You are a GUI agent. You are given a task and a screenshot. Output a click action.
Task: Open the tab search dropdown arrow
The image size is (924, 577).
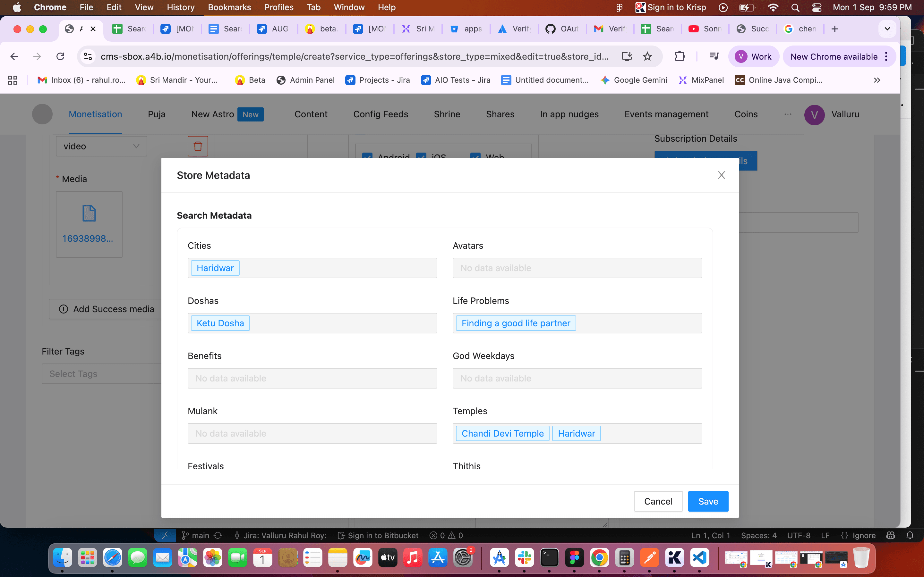click(x=886, y=29)
